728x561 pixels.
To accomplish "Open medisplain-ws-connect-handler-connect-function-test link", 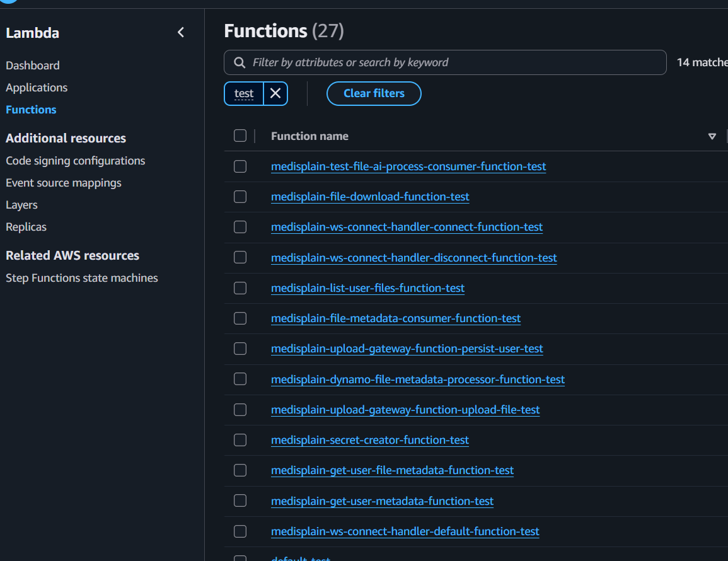I will (x=407, y=227).
